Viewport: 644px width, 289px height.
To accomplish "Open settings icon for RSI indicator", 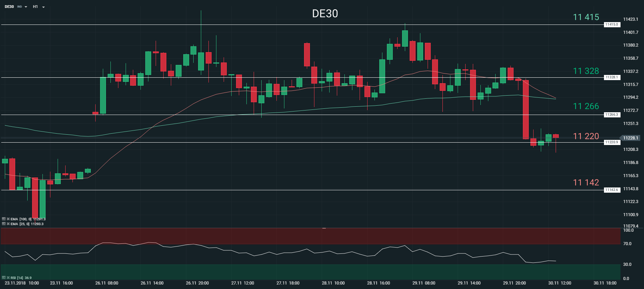I will pos(4,278).
